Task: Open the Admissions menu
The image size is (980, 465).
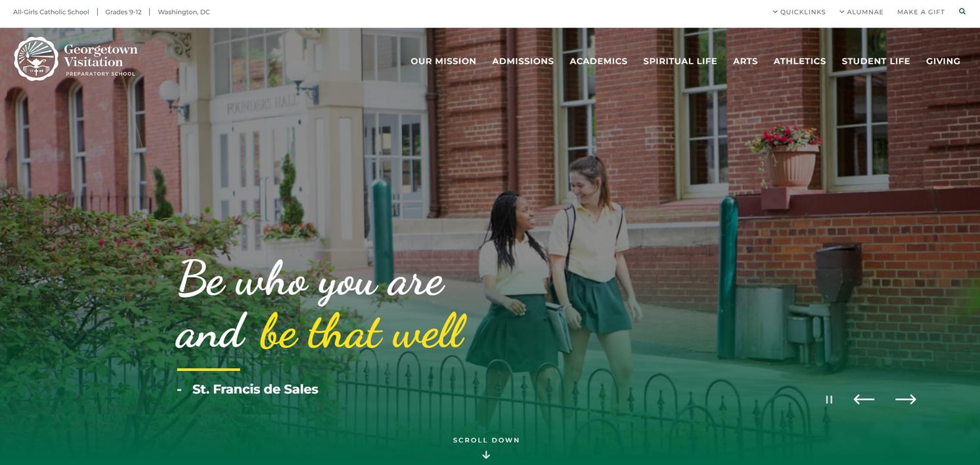Action: (523, 61)
